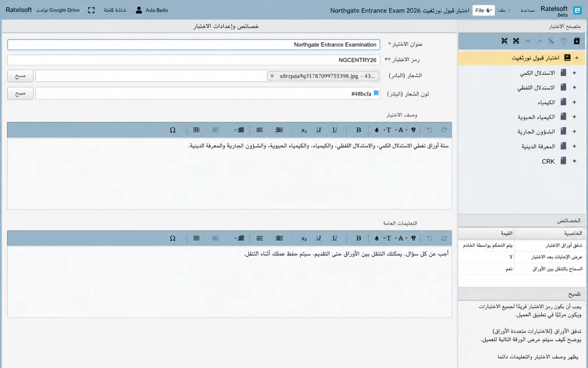Screen dimensions: 588x368
Task: Click the شاشة كاملة fullscreen item
Action: click(x=115, y=10)
